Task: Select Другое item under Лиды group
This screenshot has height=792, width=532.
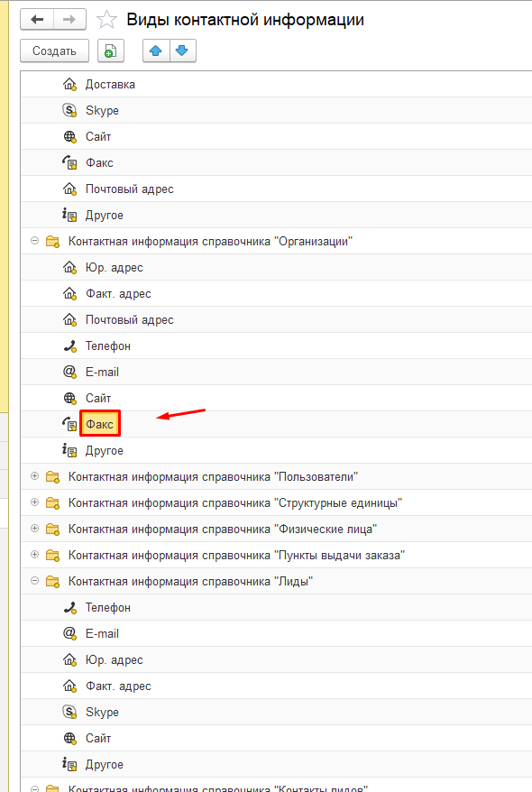Action: click(x=104, y=765)
